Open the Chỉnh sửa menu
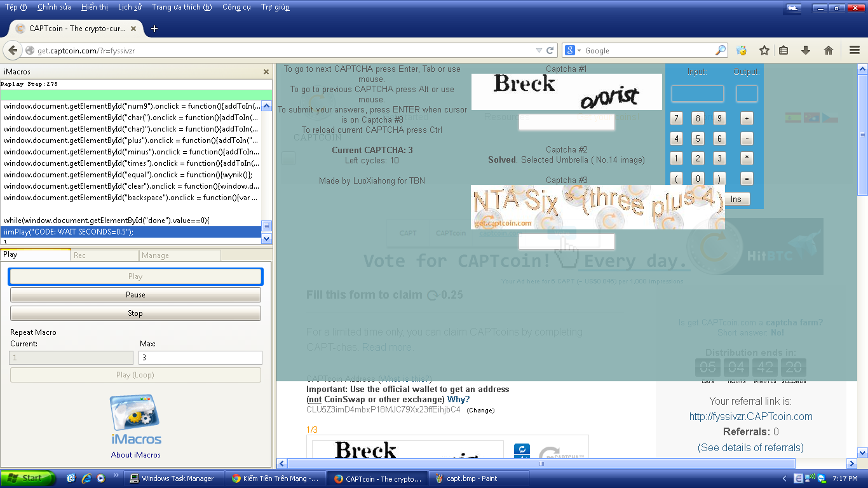This screenshot has width=868, height=488. [55, 8]
